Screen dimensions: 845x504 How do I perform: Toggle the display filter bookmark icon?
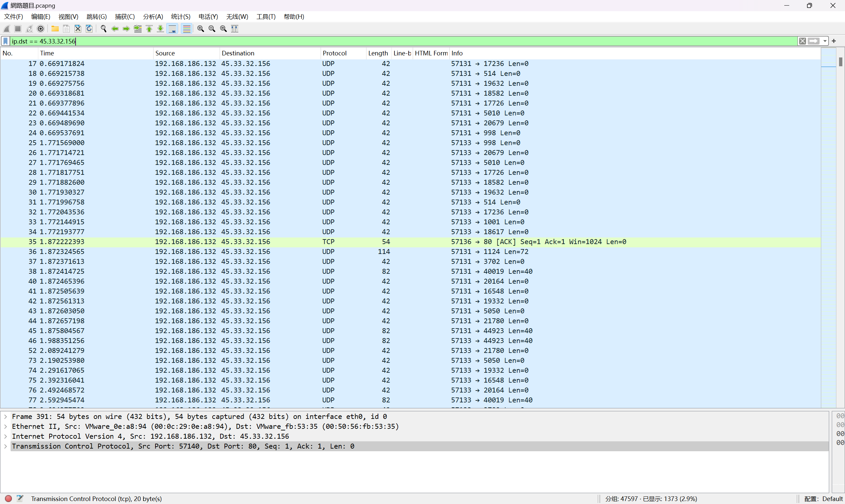(6, 41)
